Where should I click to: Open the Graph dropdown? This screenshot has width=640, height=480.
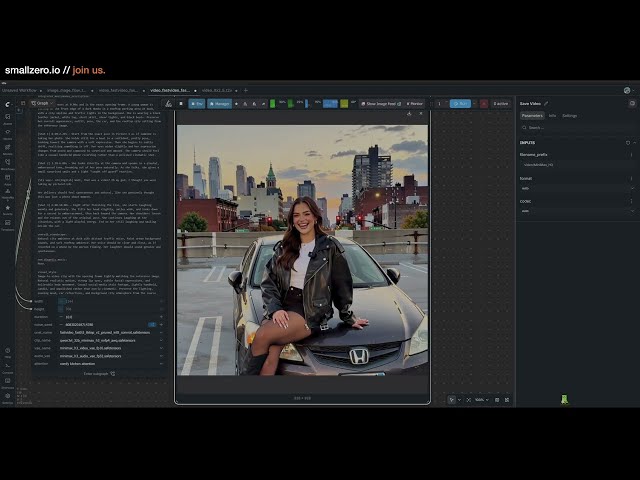[42, 103]
